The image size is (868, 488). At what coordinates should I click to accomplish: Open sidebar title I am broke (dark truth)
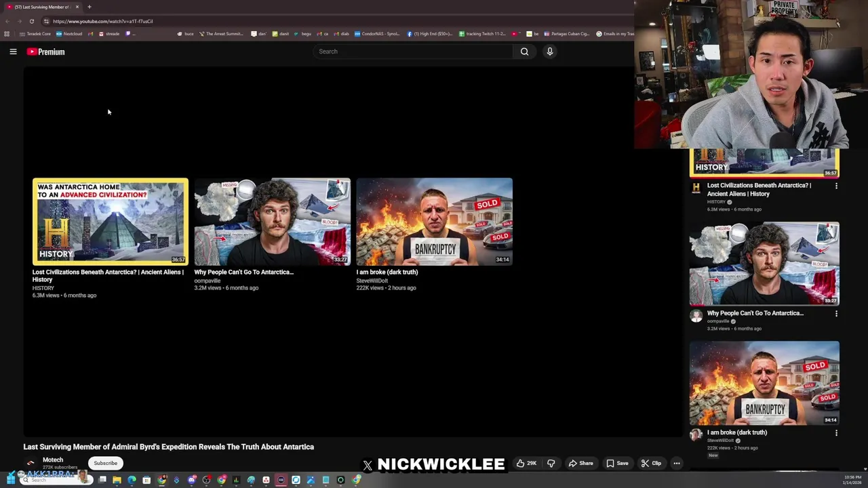737,432
